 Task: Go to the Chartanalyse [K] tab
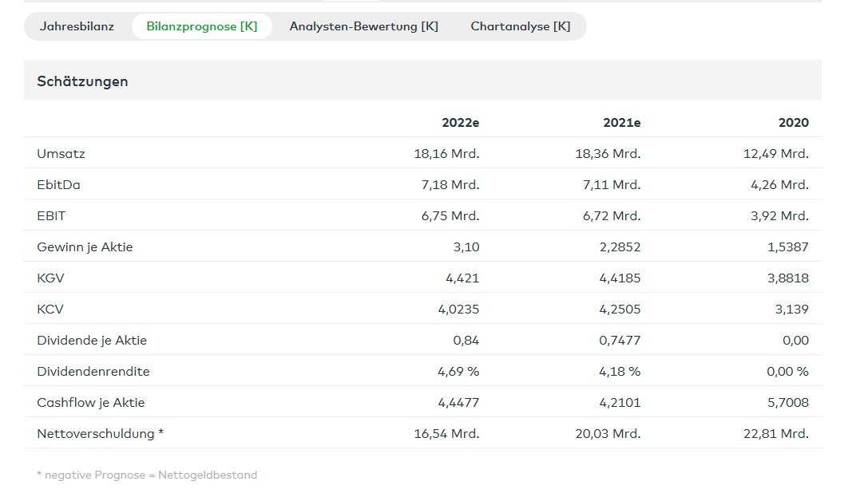tap(520, 26)
